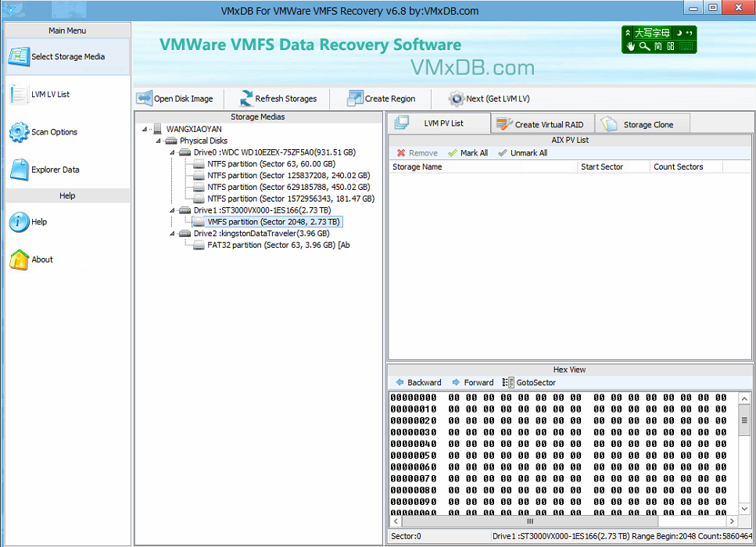Image resolution: width=756 pixels, height=547 pixels.
Task: Select NTFS partition at Sector 629185788
Action: coord(288,187)
